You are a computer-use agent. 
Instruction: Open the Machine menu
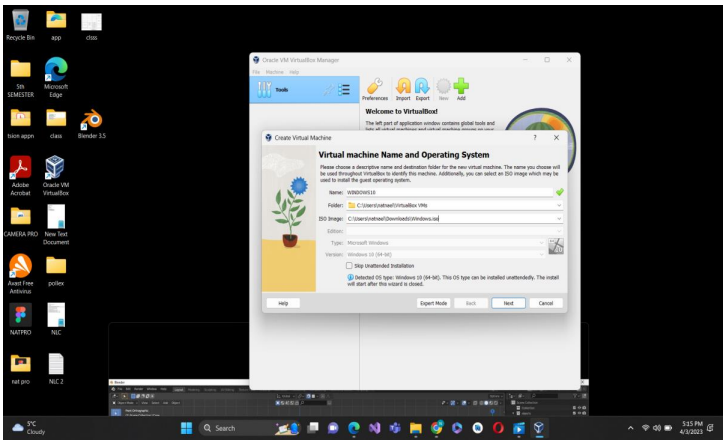tap(275, 72)
